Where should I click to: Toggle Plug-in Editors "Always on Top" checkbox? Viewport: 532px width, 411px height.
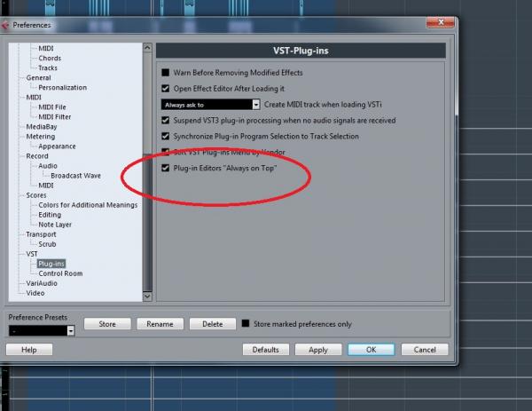click(166, 168)
